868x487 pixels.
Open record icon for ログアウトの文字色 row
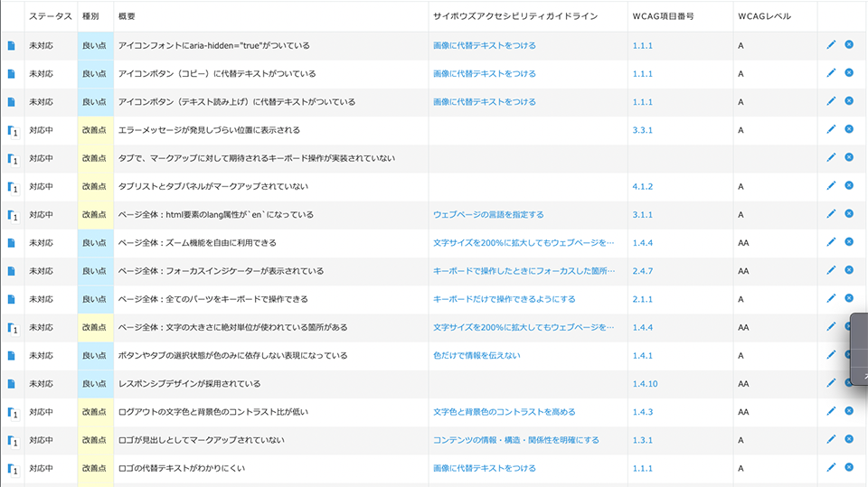coord(13,413)
